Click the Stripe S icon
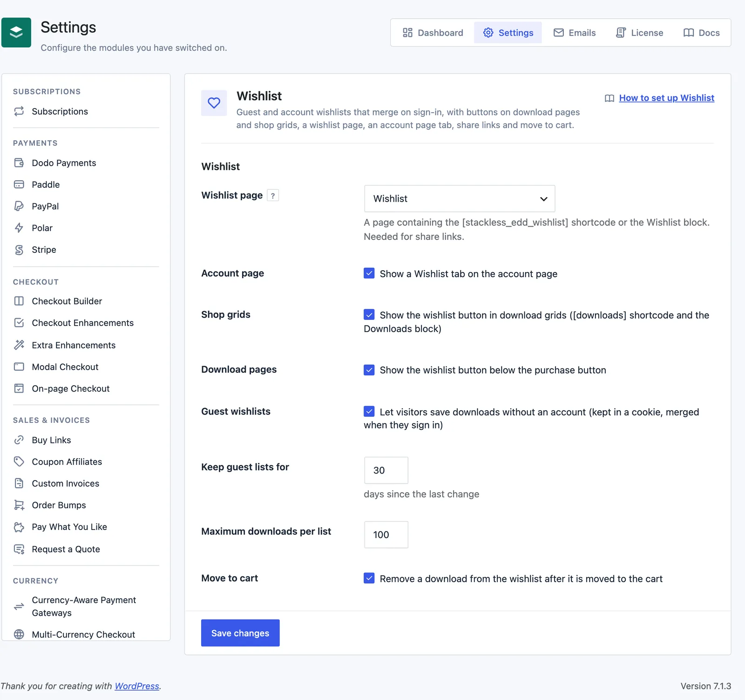745x700 pixels. point(19,250)
